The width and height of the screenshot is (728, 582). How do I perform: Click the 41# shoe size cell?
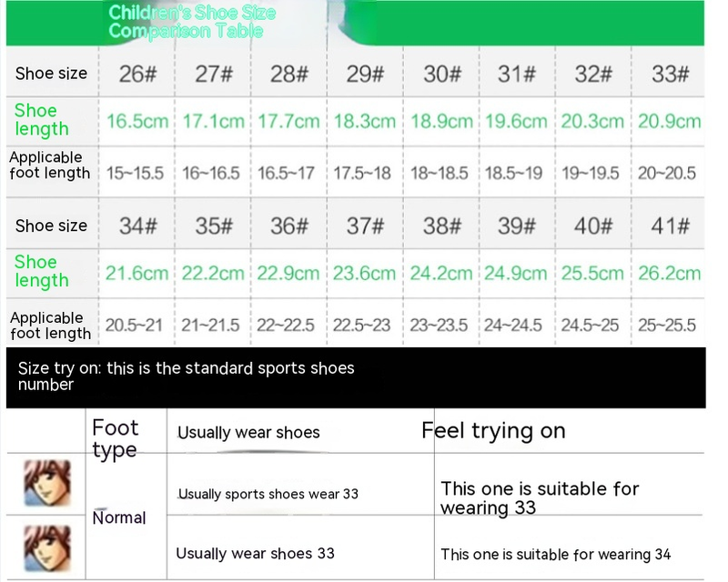[670, 226]
